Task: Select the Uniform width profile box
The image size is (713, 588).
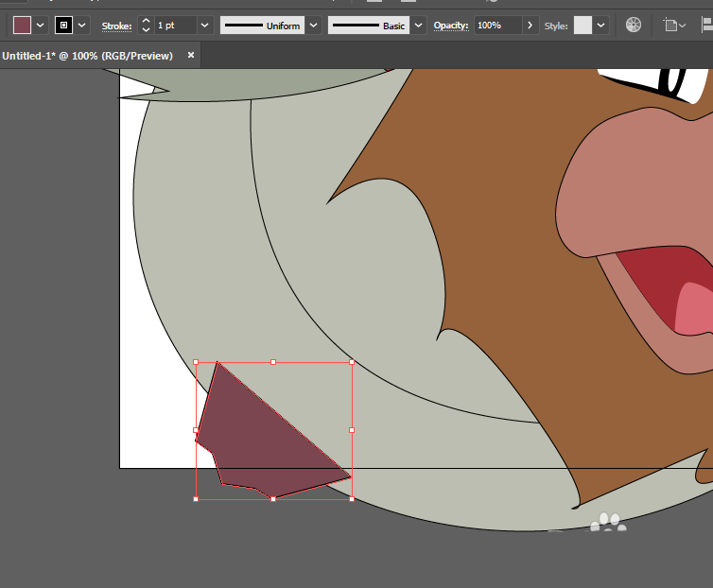Action: point(262,26)
